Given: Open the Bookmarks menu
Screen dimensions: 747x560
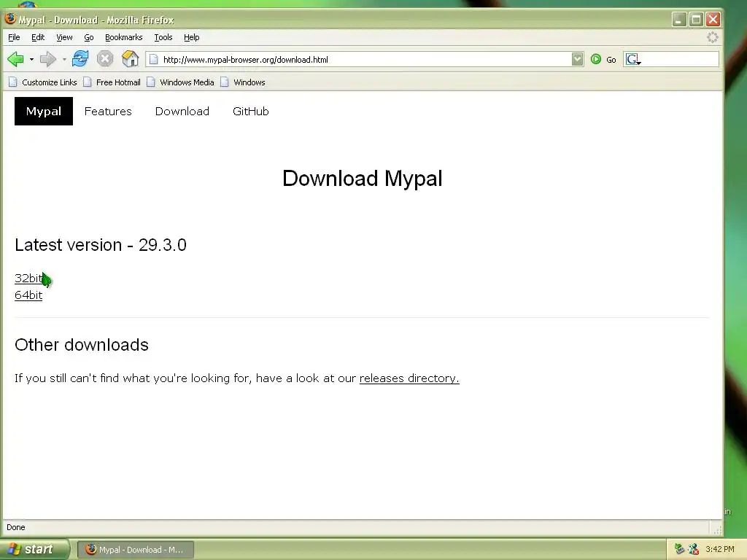Looking at the screenshot, I should point(123,37).
